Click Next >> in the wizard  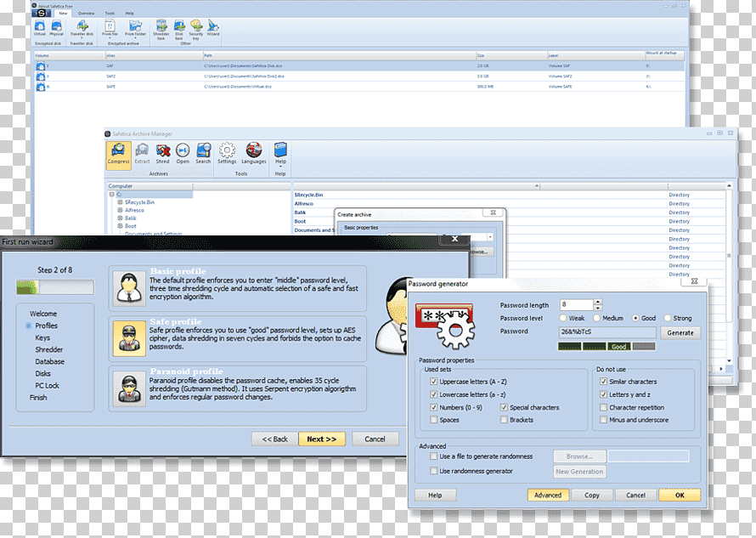point(322,439)
